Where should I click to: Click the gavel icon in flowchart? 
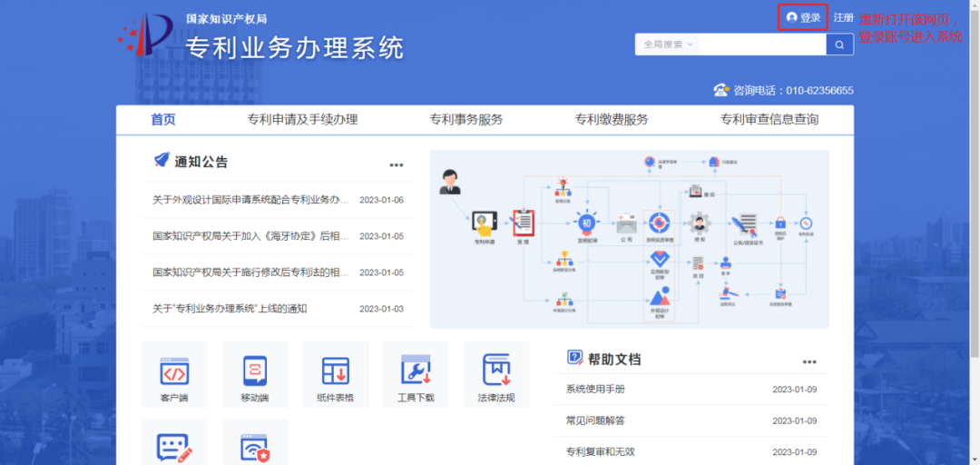coord(726,292)
